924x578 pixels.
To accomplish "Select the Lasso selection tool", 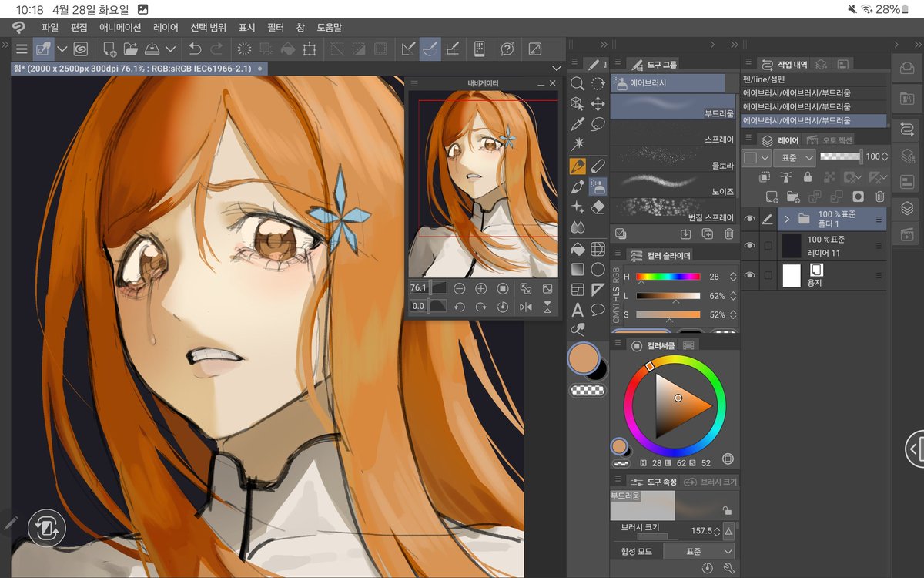I will 598,124.
